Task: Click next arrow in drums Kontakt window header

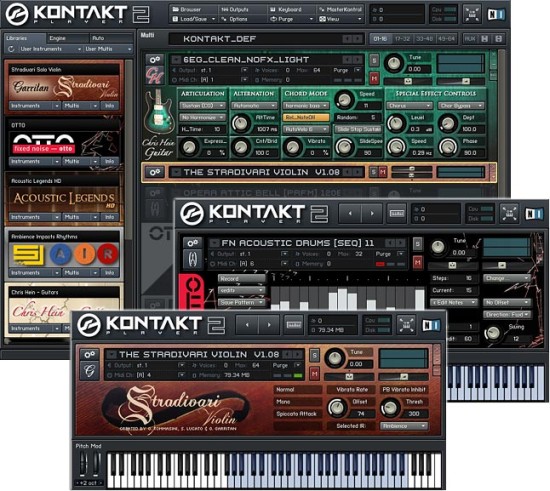Action: pyautogui.click(x=371, y=213)
